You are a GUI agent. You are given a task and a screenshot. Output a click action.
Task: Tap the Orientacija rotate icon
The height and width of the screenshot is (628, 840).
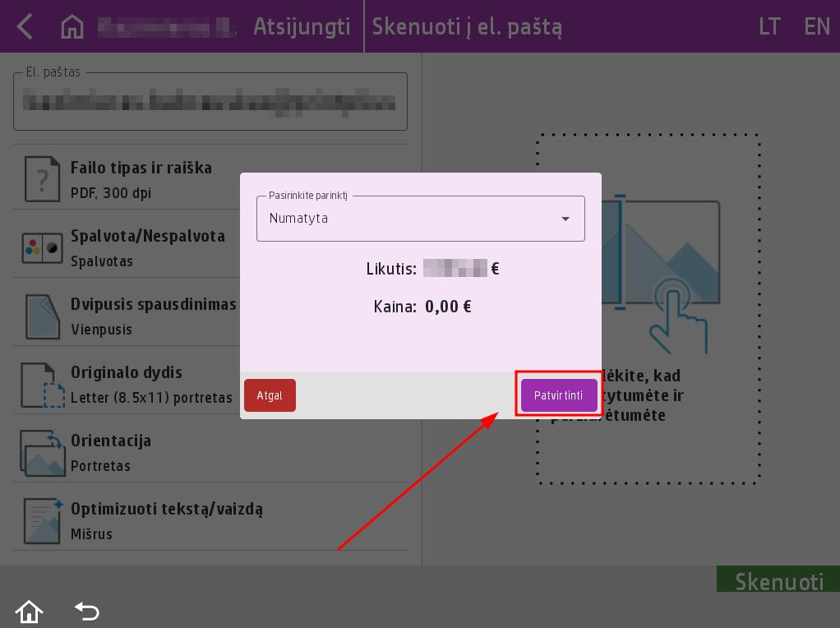(42, 453)
